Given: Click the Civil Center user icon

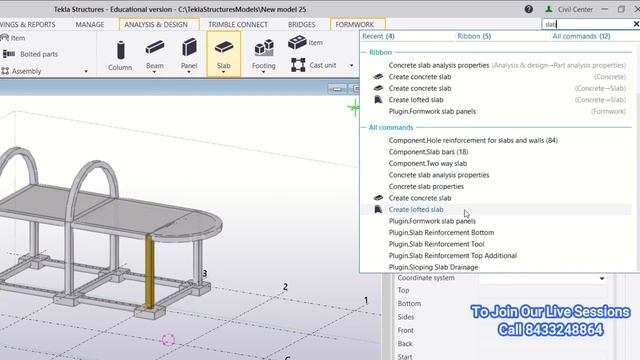Looking at the screenshot, I should [549, 9].
